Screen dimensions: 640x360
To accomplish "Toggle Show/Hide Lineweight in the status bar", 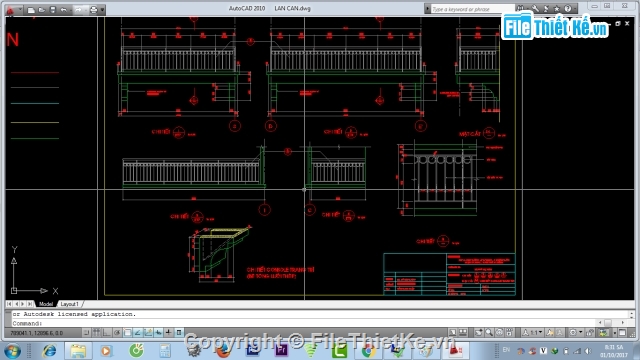I will [x=168, y=333].
